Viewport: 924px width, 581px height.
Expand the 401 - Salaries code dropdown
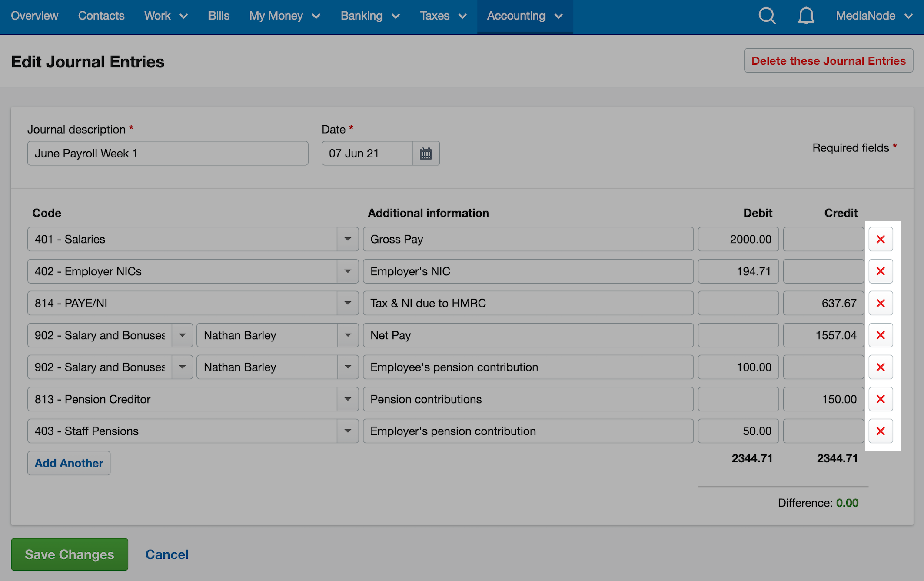348,239
